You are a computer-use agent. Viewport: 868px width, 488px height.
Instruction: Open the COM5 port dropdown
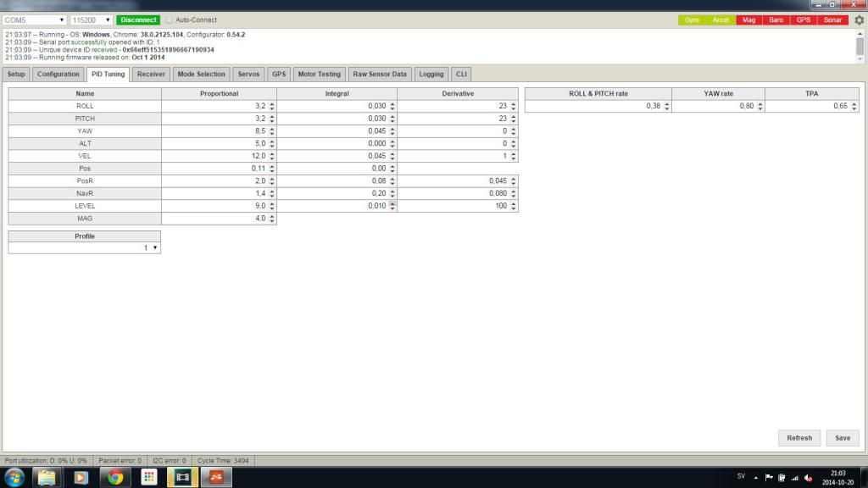(34, 20)
